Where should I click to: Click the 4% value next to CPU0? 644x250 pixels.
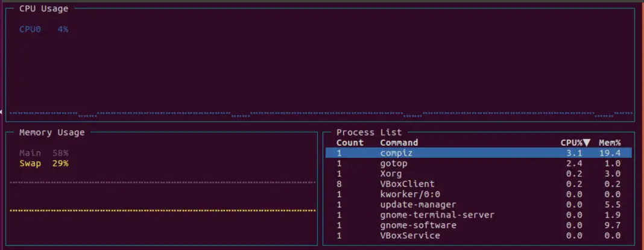point(63,29)
